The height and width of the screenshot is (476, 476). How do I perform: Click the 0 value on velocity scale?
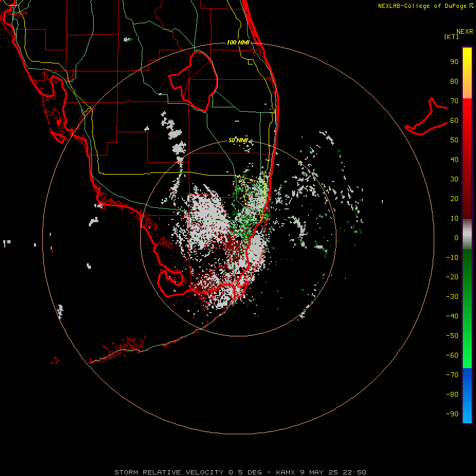click(456, 238)
